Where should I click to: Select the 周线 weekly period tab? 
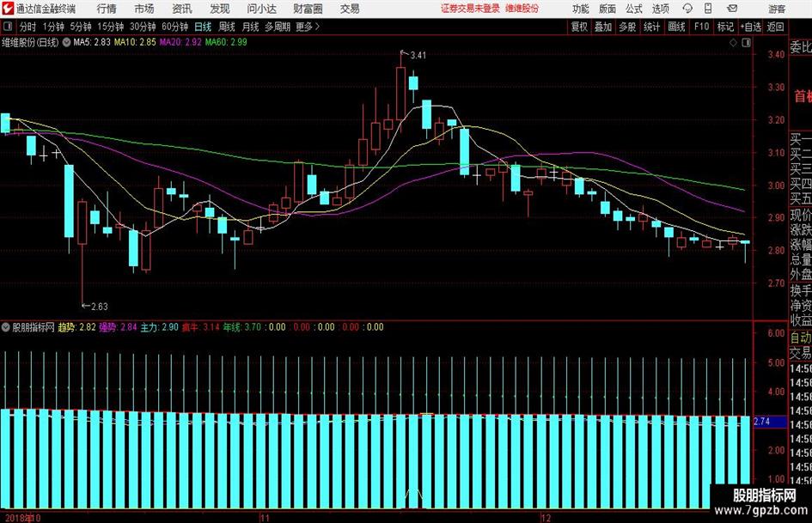click(x=227, y=27)
